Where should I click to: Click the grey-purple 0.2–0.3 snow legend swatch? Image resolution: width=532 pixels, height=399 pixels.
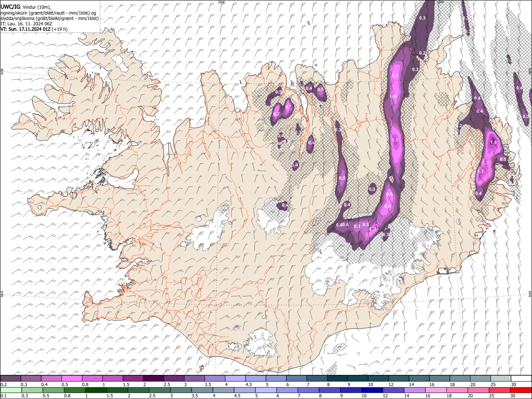tap(11, 378)
